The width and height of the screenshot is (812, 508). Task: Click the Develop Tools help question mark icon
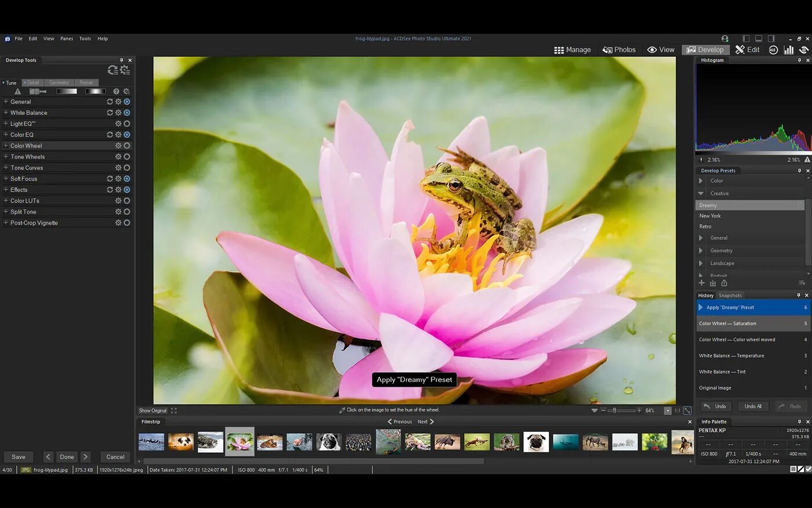click(116, 91)
